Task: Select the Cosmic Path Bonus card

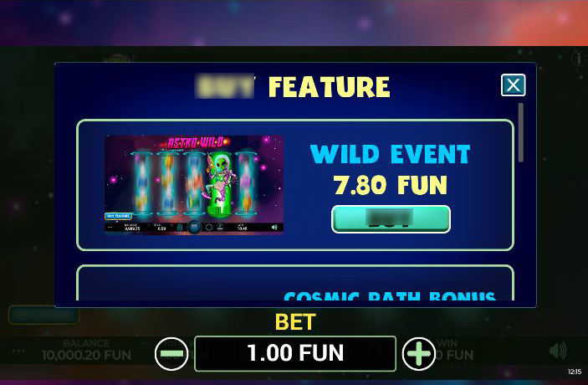Action: [295, 283]
